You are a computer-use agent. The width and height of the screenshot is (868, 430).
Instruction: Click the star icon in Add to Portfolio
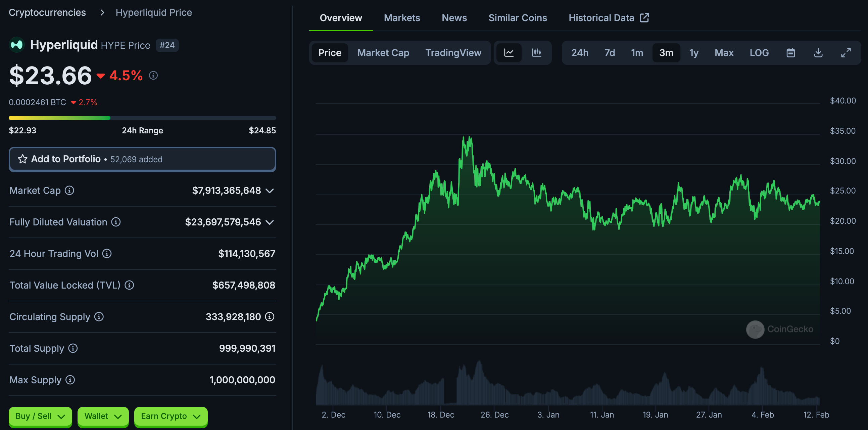click(22, 159)
